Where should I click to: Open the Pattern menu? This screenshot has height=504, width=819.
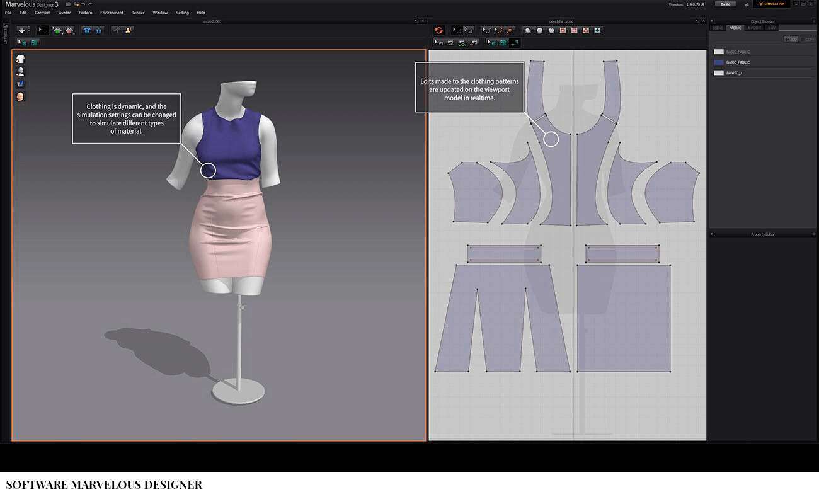tap(86, 13)
